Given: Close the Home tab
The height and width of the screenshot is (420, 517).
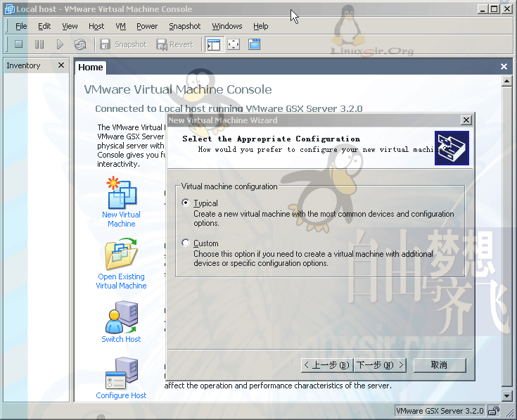Looking at the screenshot, I should pos(504,67).
